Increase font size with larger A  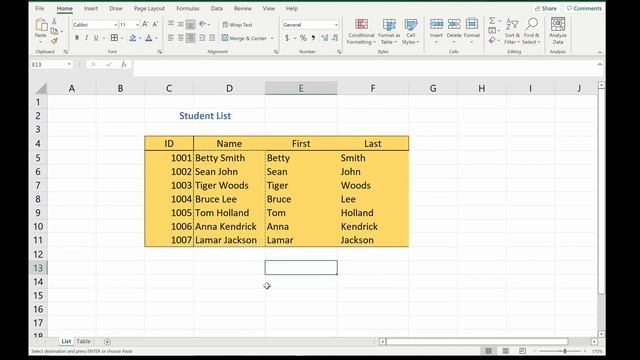click(x=145, y=25)
